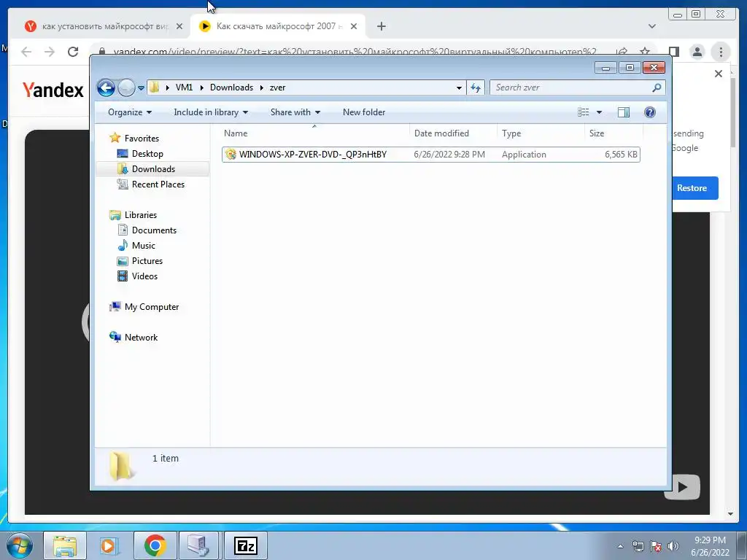747x560 pixels.
Task: Open Recent Places in navigation pane
Action: (158, 184)
